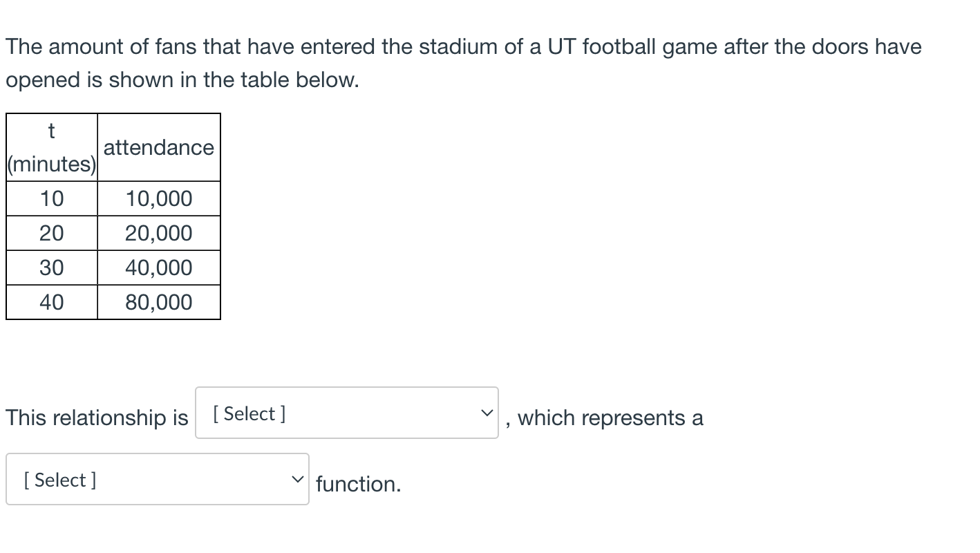
Task: Click the chevron arrow of the second Select dropdown
Action: click(x=298, y=480)
